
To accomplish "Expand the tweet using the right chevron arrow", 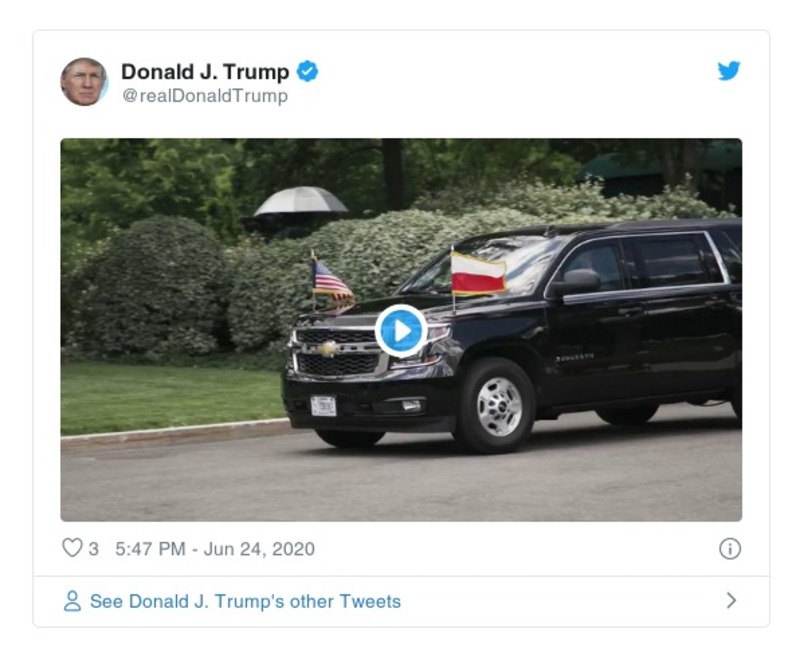I will [x=734, y=599].
